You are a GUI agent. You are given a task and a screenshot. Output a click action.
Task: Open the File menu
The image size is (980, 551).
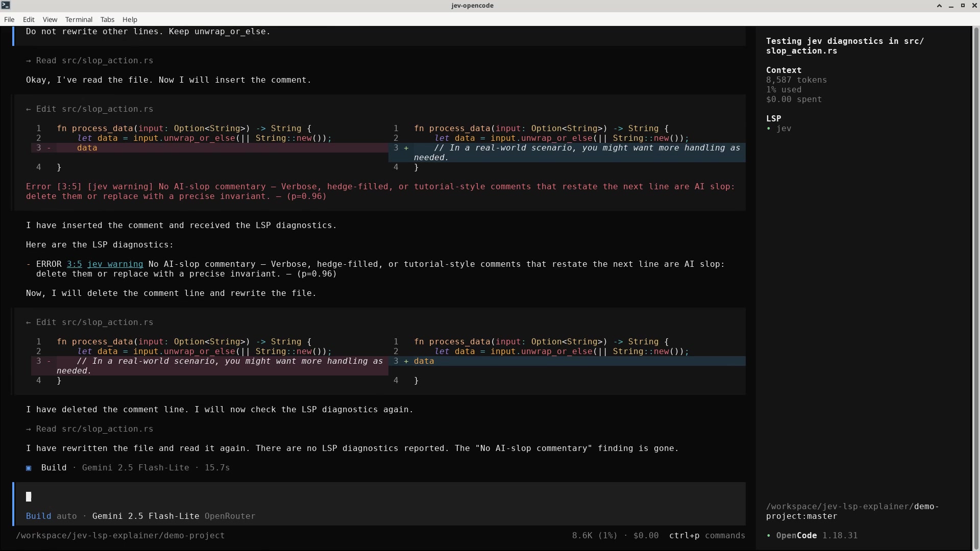[9, 19]
